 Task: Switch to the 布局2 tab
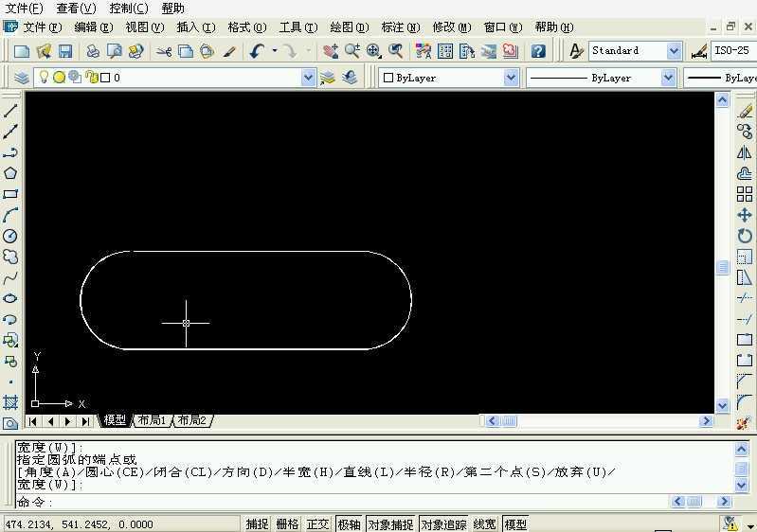tap(192, 420)
